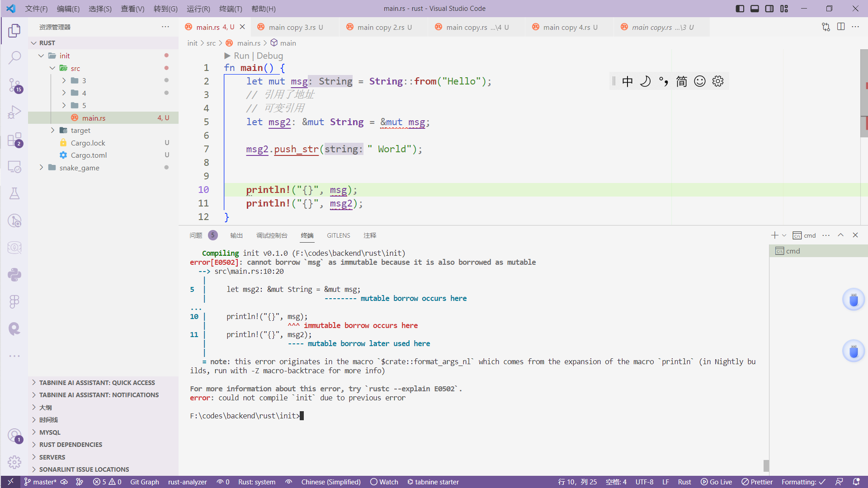Image resolution: width=868 pixels, height=488 pixels.
Task: Expand the RUST DEPENDENCIES section
Action: (71, 445)
